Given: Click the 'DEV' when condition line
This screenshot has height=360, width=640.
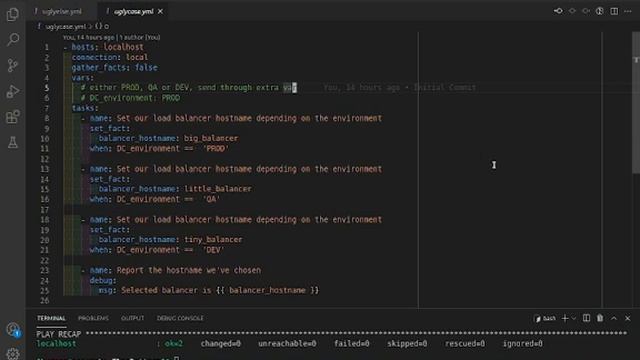Looking at the screenshot, I should 157,250.
